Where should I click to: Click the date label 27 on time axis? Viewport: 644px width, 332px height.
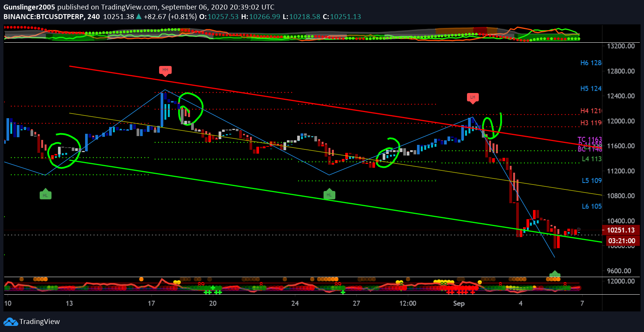tap(356, 303)
